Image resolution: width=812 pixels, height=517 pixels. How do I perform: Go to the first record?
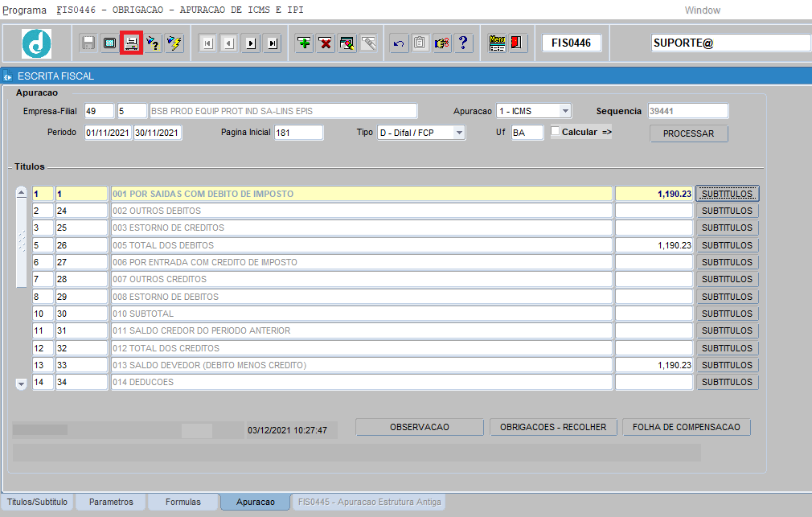pos(207,43)
